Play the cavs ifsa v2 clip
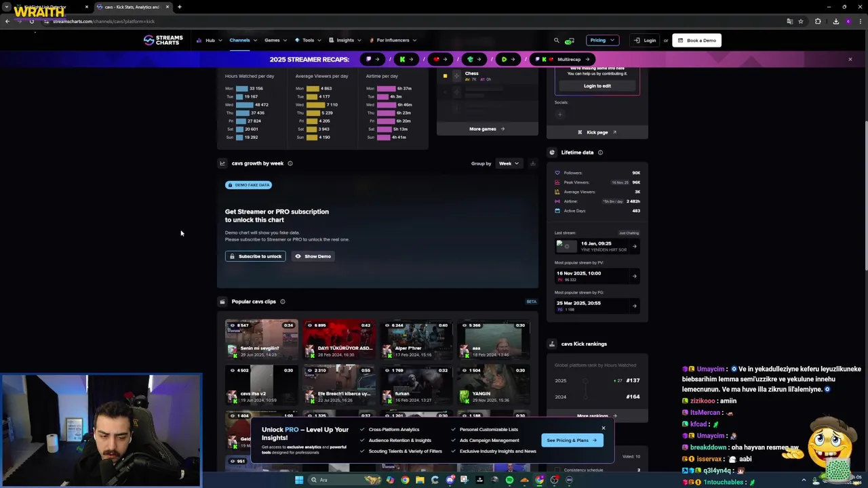This screenshot has width=868, height=488. [x=262, y=385]
